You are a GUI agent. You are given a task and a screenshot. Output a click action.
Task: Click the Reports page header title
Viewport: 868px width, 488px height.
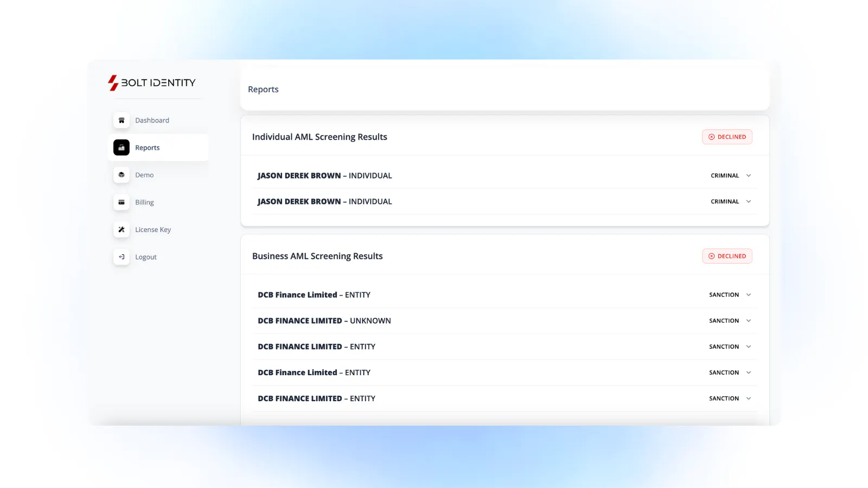[x=263, y=89]
